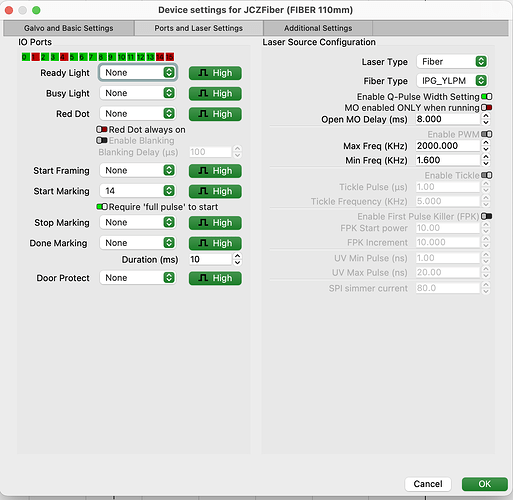513x500 pixels.
Task: Open Start Framing port dropdown
Action: [x=138, y=170]
